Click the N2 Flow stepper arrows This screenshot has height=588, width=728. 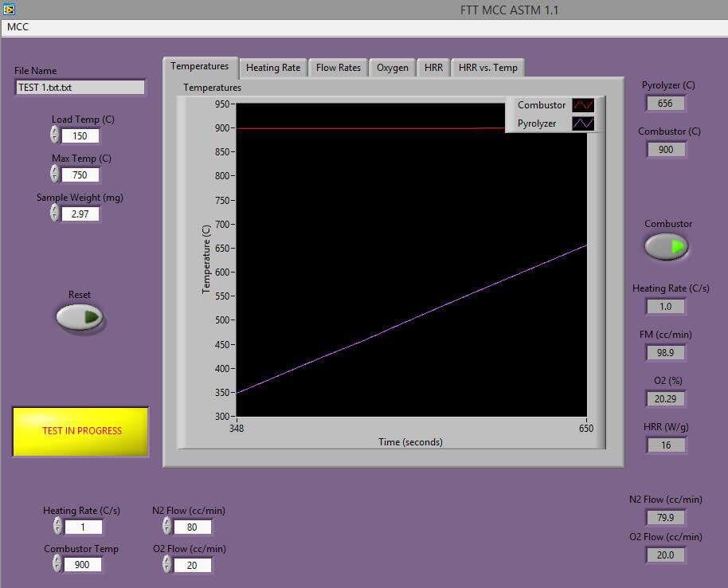[x=167, y=526]
